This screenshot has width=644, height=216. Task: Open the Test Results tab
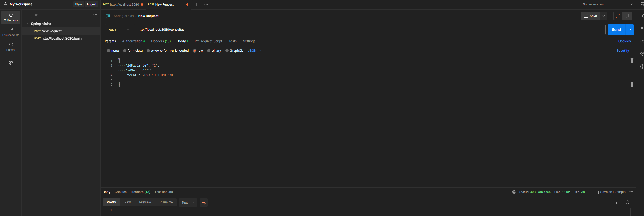click(164, 192)
